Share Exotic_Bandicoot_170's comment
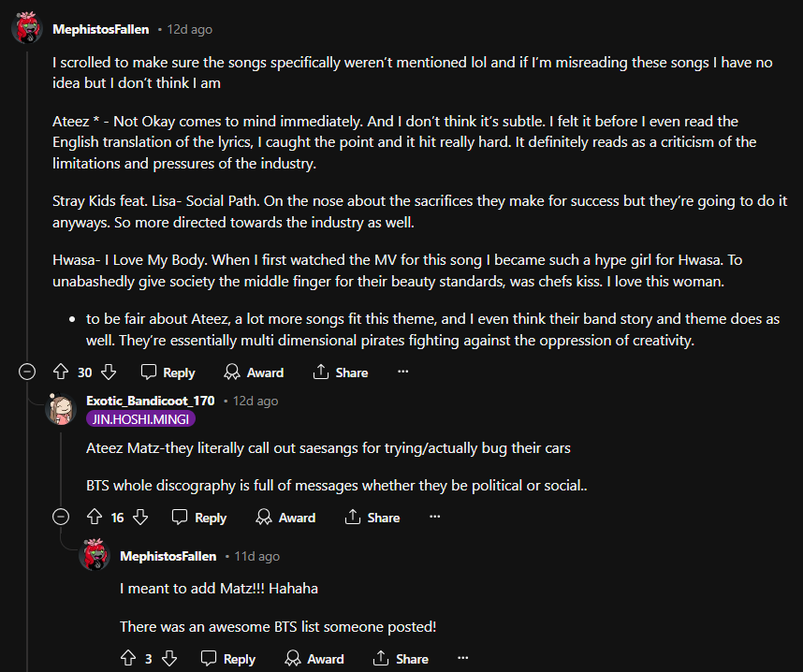Image resolution: width=803 pixels, height=672 pixels. (x=372, y=518)
